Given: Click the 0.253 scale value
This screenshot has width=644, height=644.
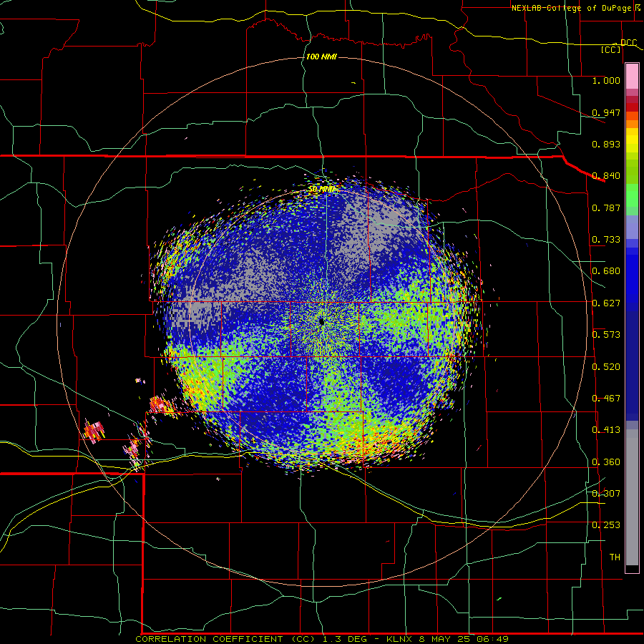Looking at the screenshot, I should [x=606, y=525].
